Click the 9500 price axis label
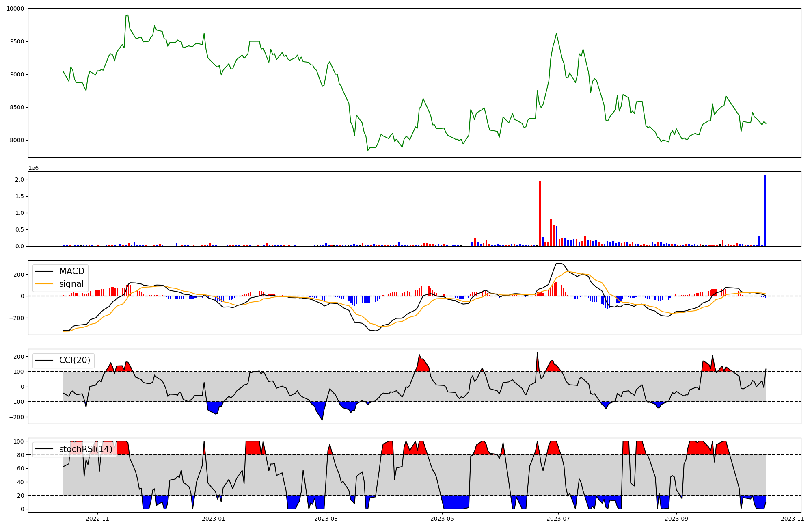Viewport: 812px width, 528px height. pos(17,41)
